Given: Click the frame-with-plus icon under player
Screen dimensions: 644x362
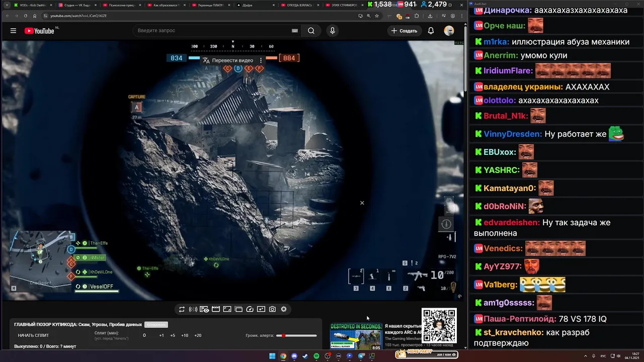Looking at the screenshot, I should click(261, 309).
